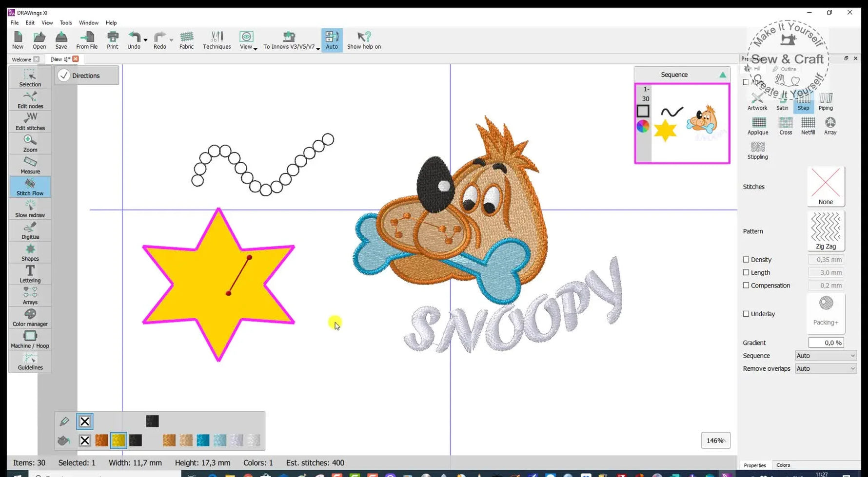868x477 pixels.
Task: Open the Color manager
Action: 30,317
